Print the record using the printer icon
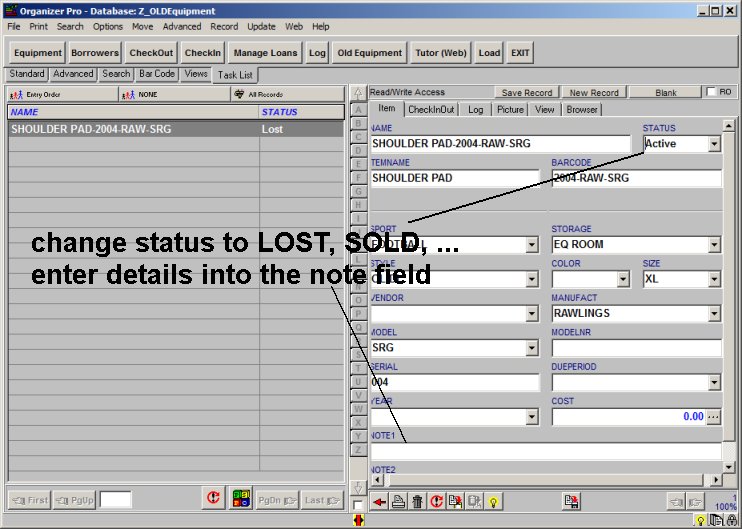This screenshot has height=529, width=742. click(398, 501)
